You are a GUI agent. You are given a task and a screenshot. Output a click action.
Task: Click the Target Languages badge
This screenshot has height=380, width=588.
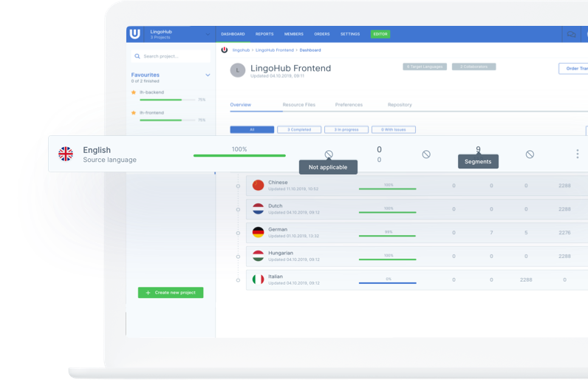425,67
